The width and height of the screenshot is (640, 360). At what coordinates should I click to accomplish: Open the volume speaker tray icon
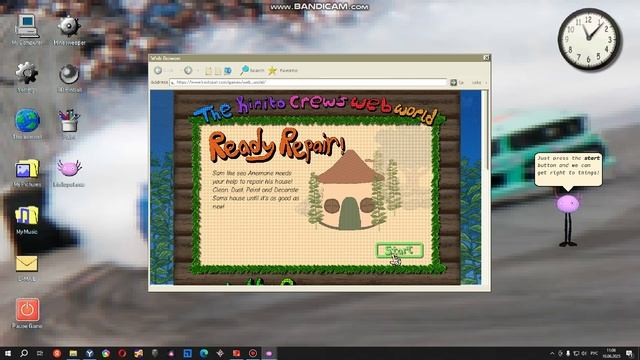point(584,353)
